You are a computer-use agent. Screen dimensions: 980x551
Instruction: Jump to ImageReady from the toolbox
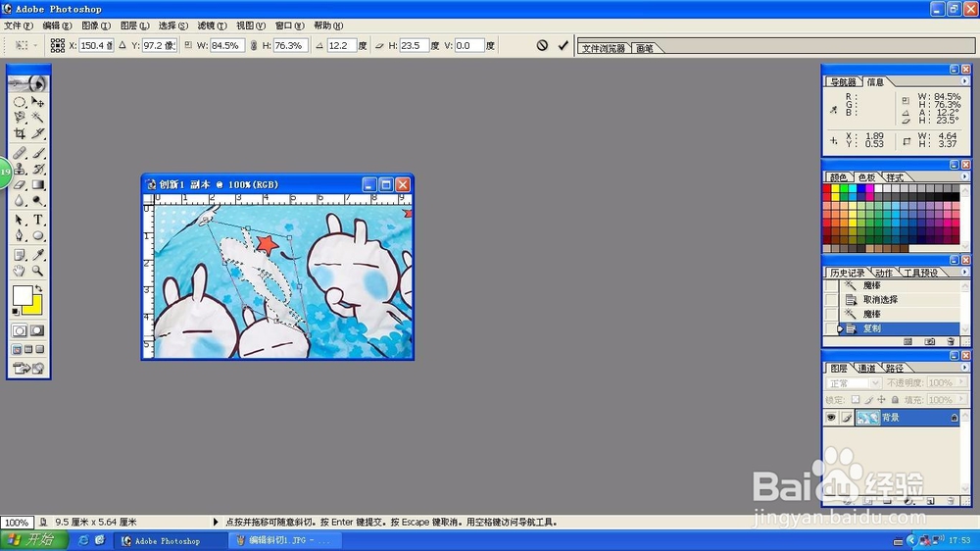point(28,369)
